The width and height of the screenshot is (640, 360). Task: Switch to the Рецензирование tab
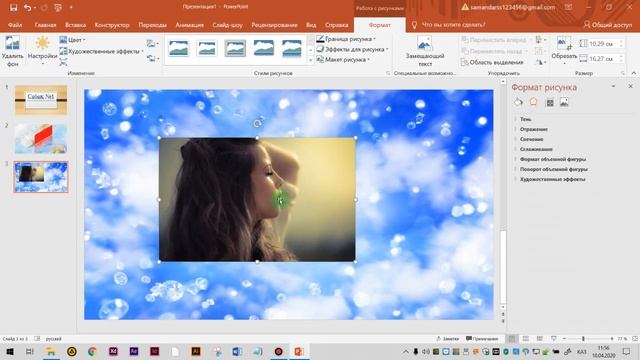point(274,25)
